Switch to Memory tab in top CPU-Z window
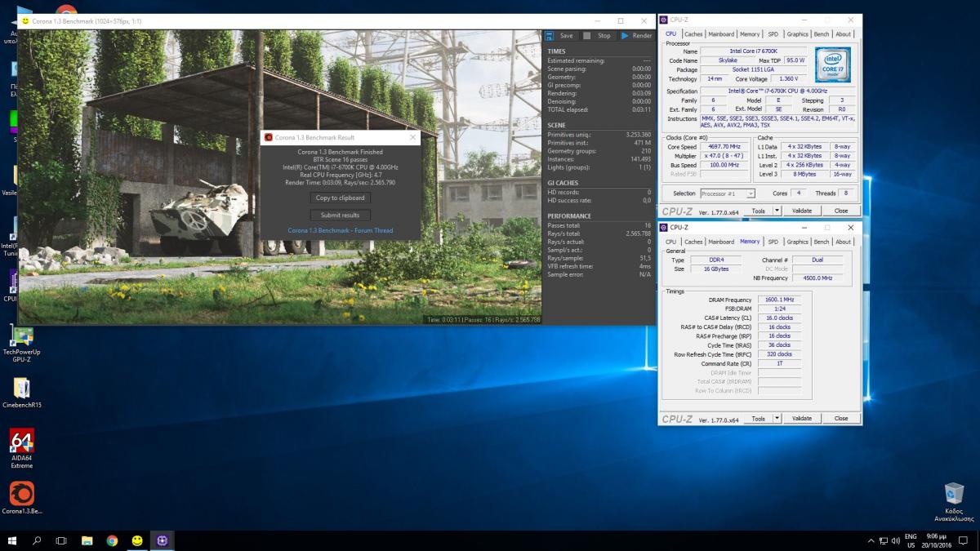The image size is (980, 551). coord(750,34)
